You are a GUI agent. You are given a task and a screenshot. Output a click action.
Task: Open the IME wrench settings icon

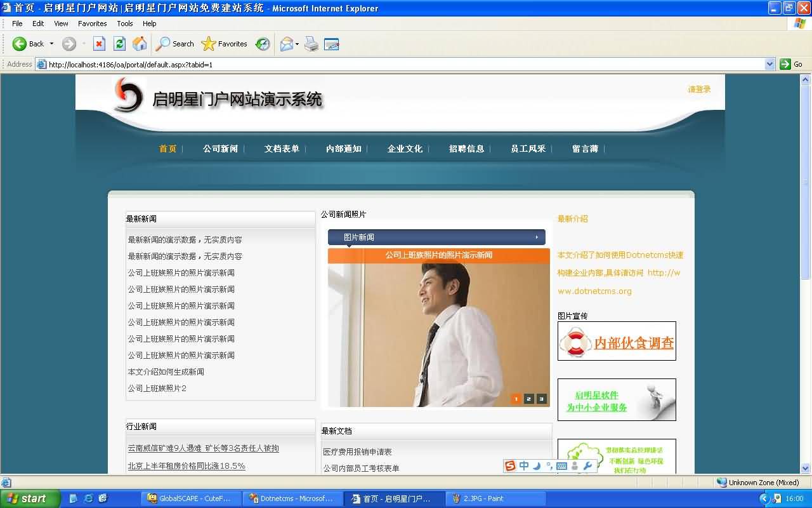[x=587, y=466]
